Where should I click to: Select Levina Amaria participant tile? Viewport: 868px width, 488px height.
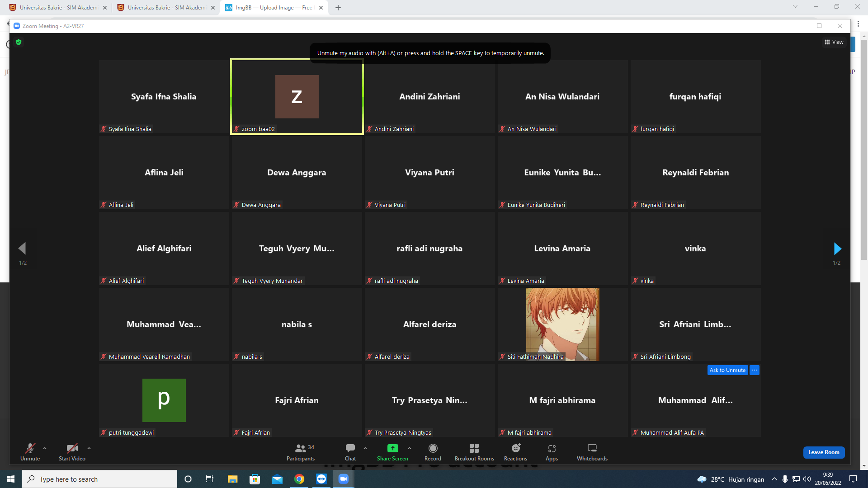pos(563,249)
